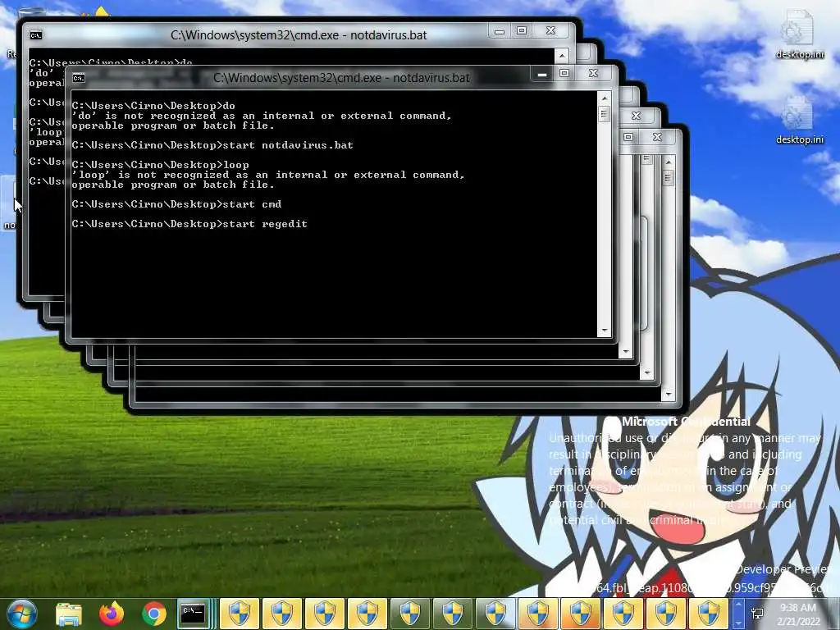Launch Google Chrome from the taskbar
This screenshot has height=630, width=840.
[154, 614]
